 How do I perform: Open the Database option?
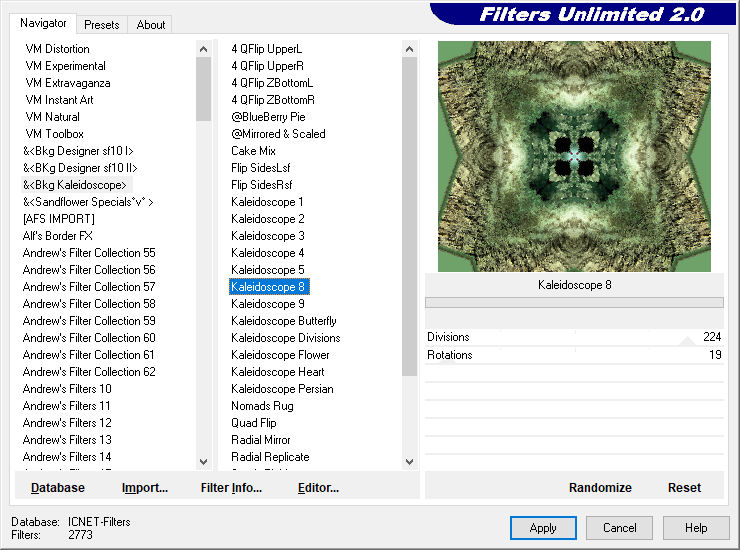coord(58,487)
